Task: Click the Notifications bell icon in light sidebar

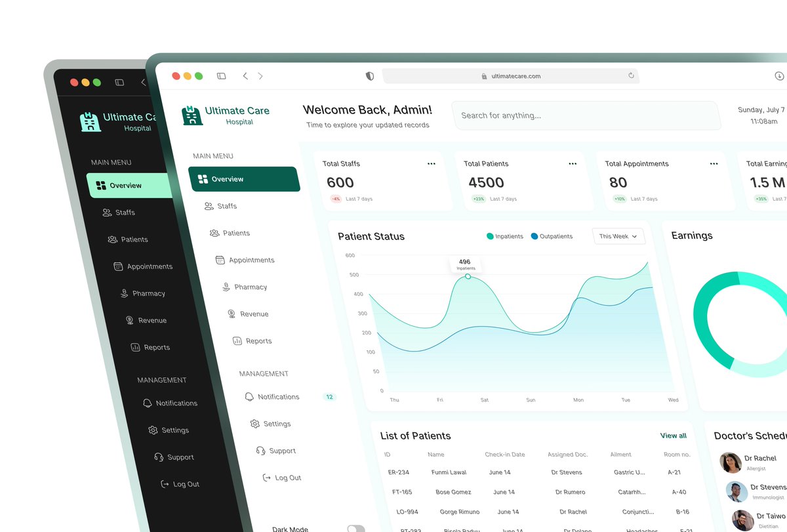Action: click(x=249, y=397)
